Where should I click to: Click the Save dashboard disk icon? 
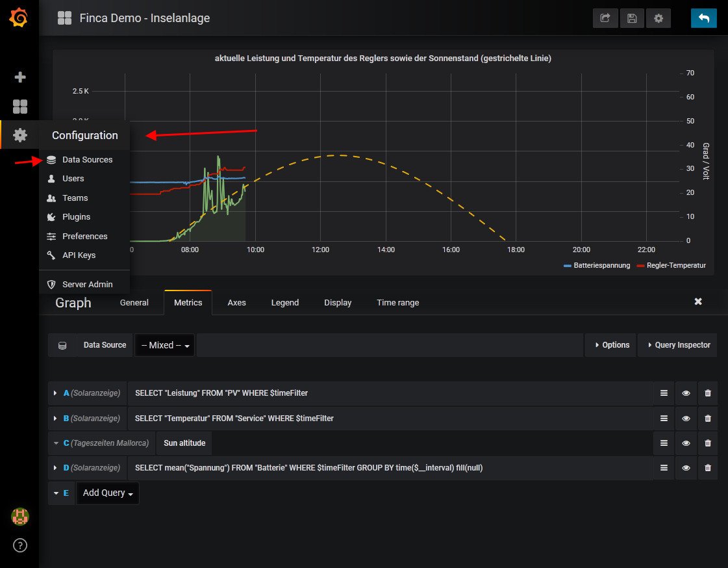[632, 18]
